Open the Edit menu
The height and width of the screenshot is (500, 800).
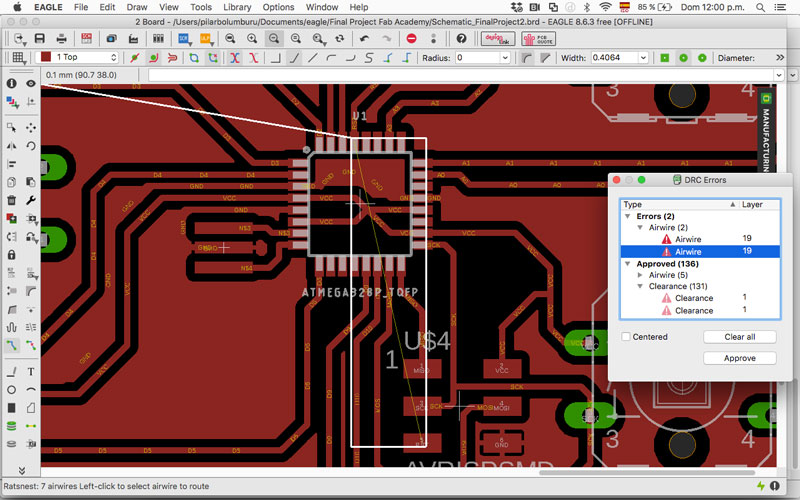click(107, 7)
